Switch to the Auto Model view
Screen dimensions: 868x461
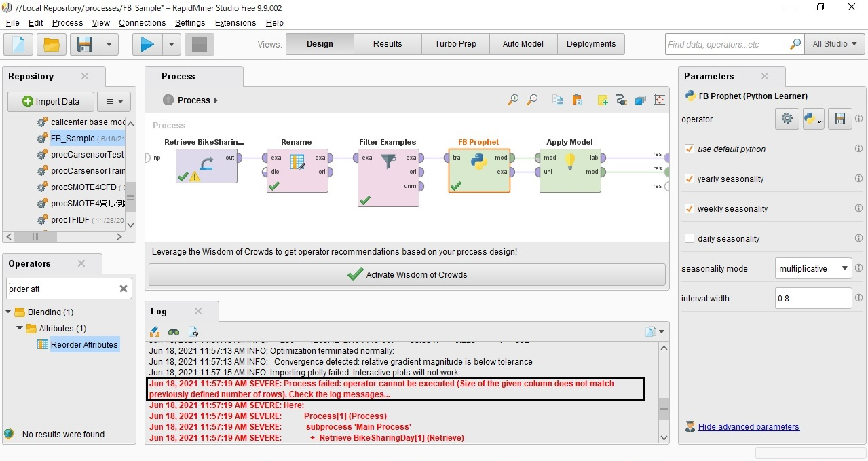(523, 44)
